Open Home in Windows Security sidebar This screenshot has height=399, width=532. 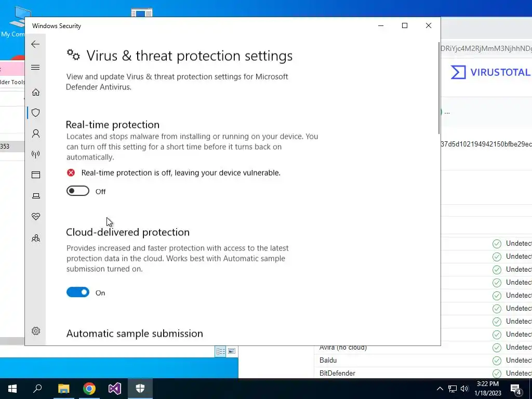(36, 92)
